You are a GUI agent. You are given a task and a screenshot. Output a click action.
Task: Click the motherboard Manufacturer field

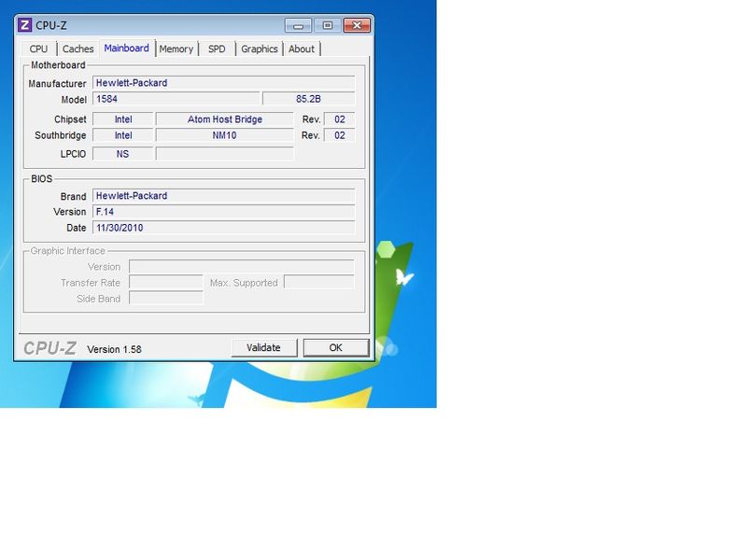(223, 83)
